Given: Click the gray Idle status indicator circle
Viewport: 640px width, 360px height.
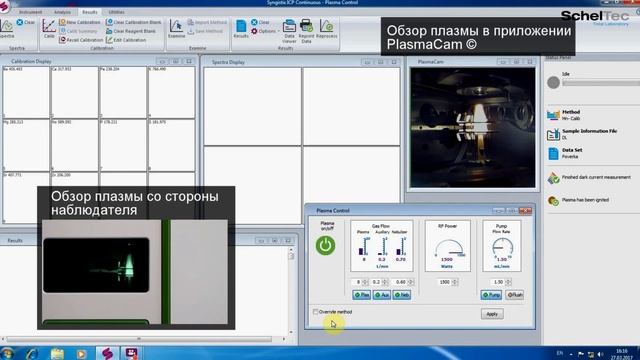Looking at the screenshot, I should tap(553, 82).
